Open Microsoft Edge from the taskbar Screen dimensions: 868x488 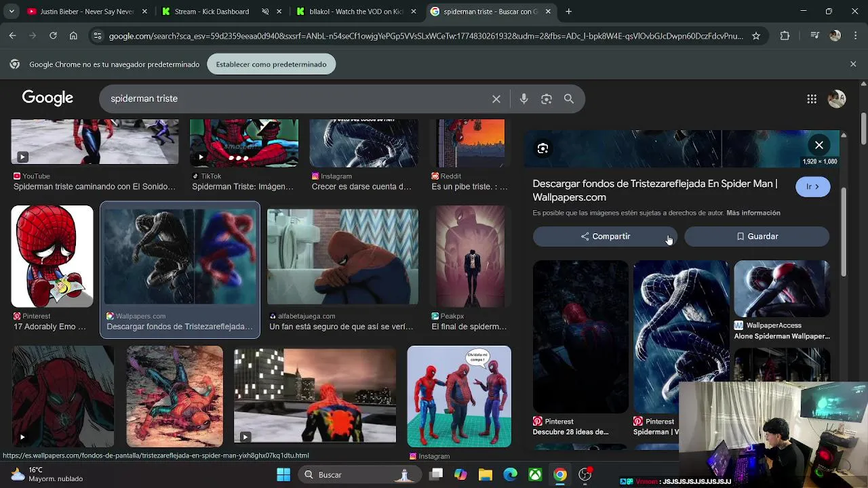click(x=511, y=474)
